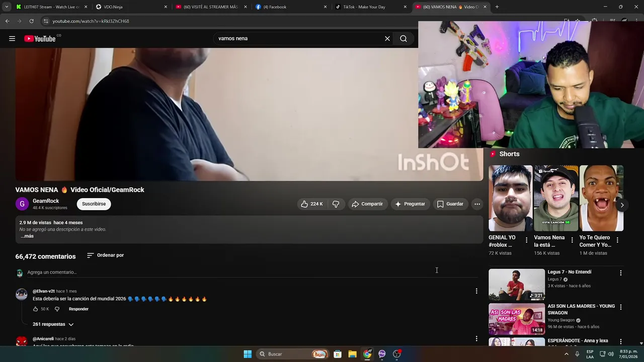
Task: Open Vamos Nena la está short thumbnail
Action: pos(556,198)
